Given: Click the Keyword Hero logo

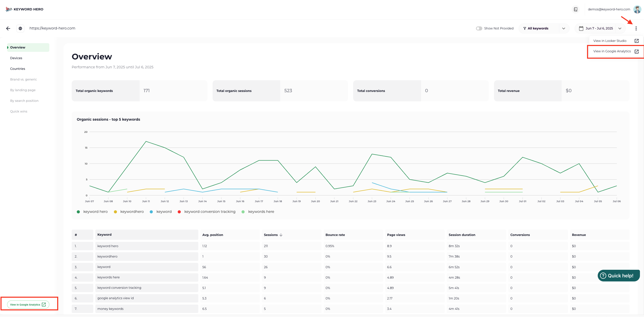Looking at the screenshot, I should [24, 9].
